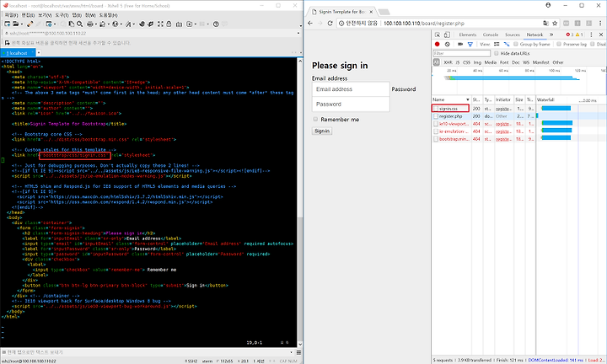This screenshot has height=364, width=607.
Task: Open Xshell 도움말 menu
Action: [108, 15]
